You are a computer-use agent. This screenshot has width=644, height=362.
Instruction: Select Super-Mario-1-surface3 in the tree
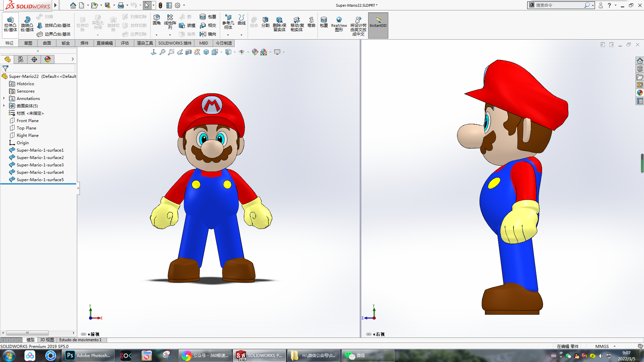tap(40, 165)
